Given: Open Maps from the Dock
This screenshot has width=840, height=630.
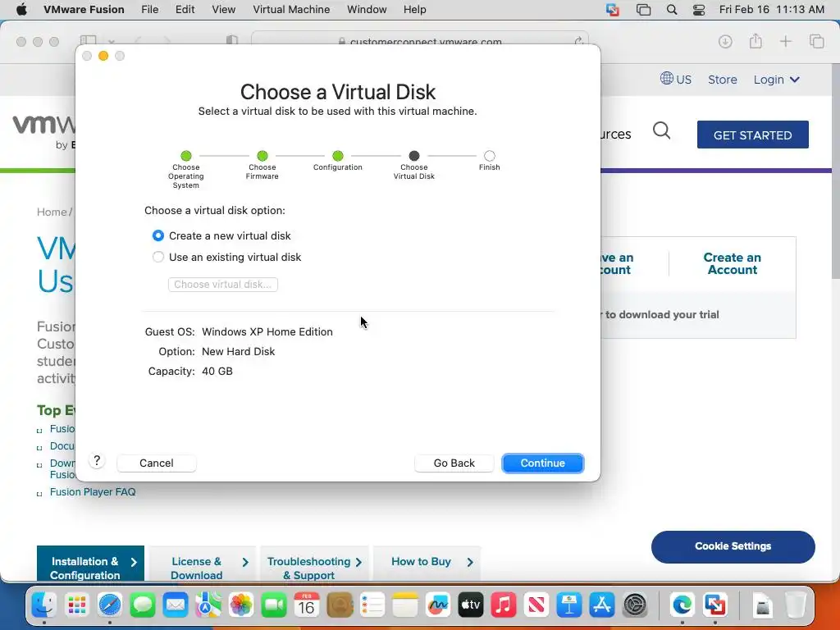Looking at the screenshot, I should point(208,605).
